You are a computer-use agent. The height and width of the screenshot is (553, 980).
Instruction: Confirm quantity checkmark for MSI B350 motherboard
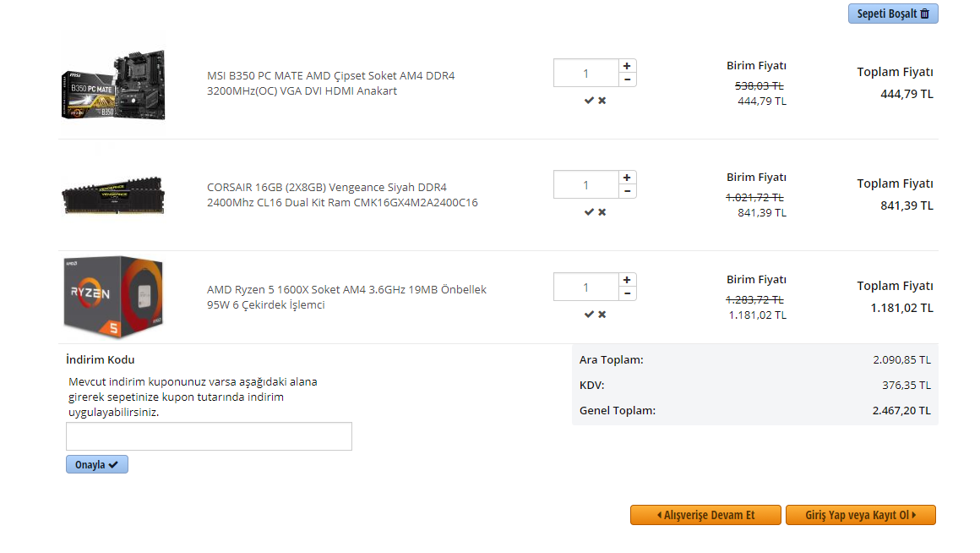point(589,101)
